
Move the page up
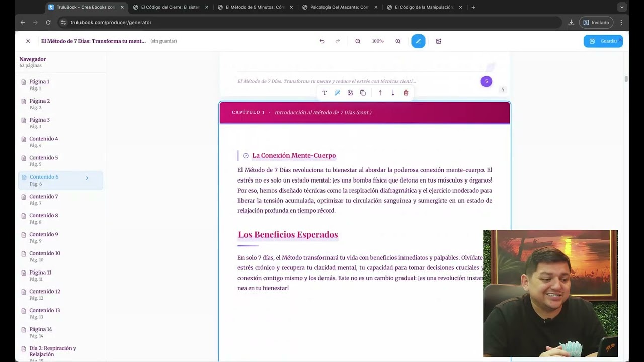click(380, 93)
